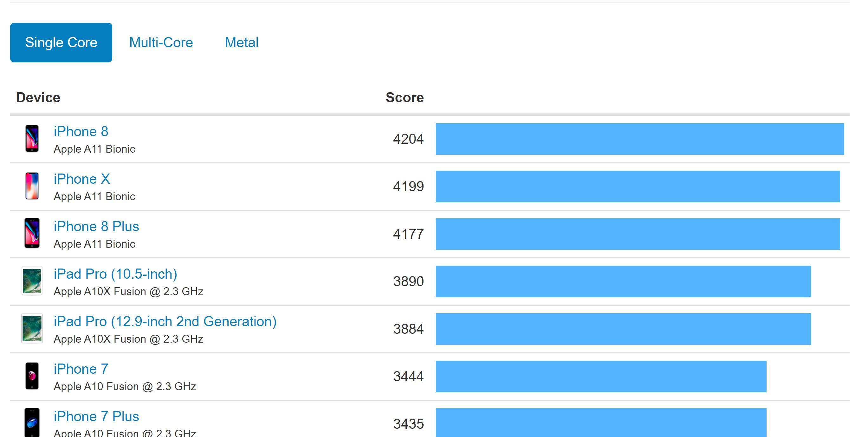Image resolution: width=868 pixels, height=437 pixels.
Task: Open the Metal benchmark view
Action: point(241,42)
